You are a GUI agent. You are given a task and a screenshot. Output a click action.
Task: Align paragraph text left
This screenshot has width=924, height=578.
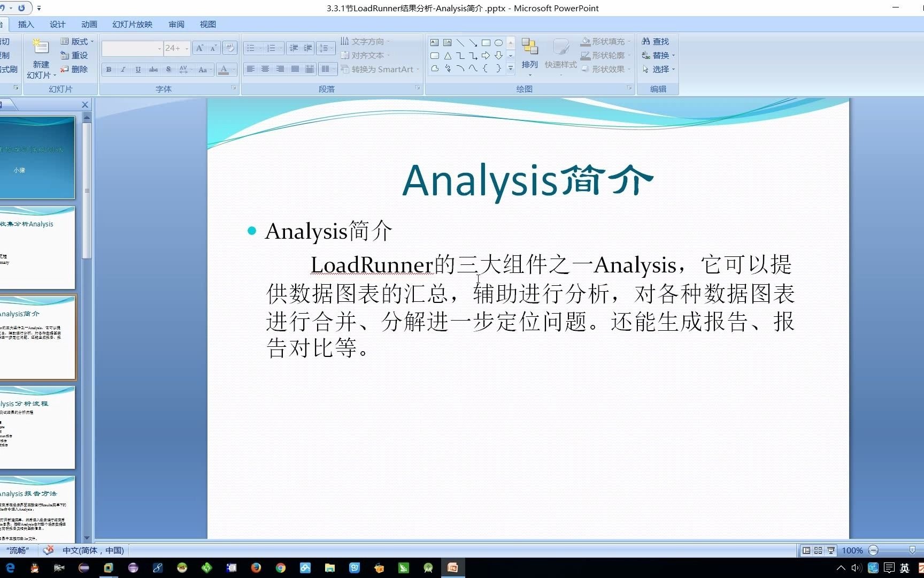pyautogui.click(x=250, y=69)
